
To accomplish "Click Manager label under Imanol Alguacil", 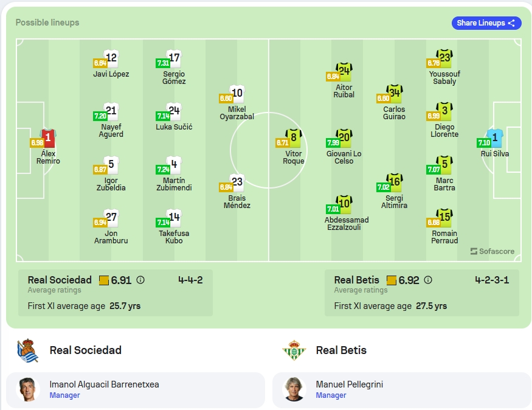I will click(64, 395).
